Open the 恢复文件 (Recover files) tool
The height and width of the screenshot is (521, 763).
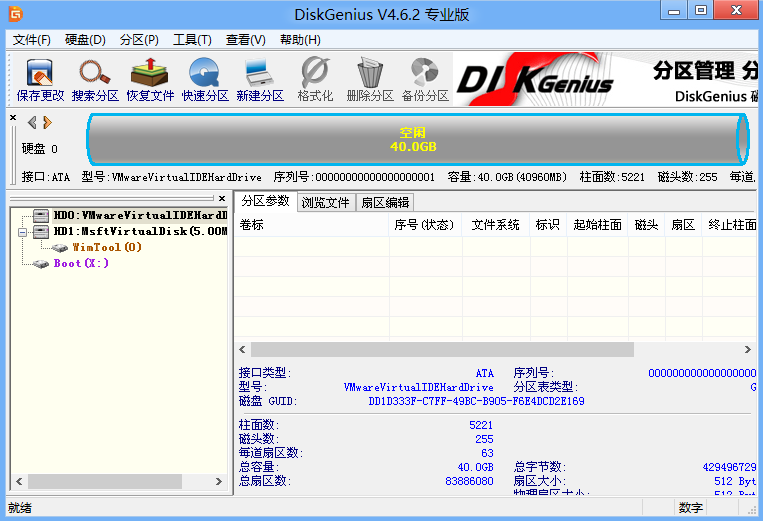click(150, 80)
